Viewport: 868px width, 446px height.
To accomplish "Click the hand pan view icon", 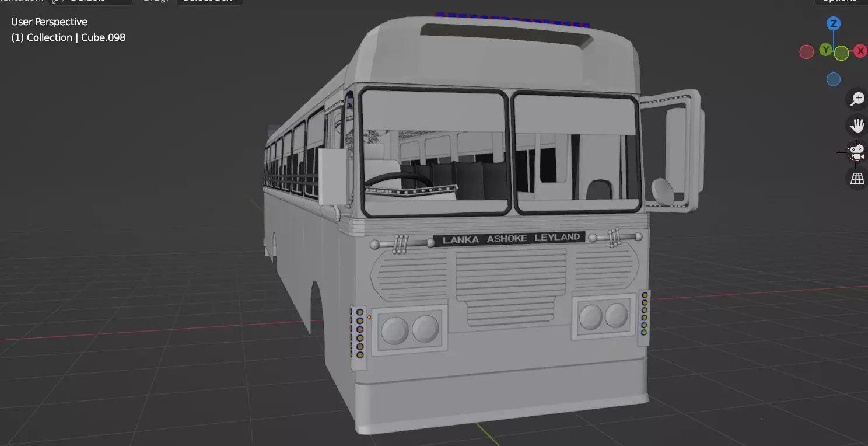I will (x=857, y=126).
